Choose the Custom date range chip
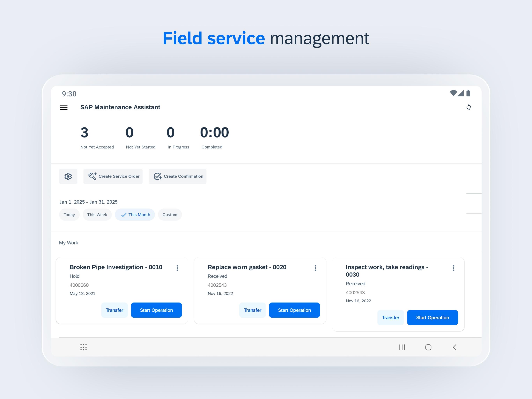 point(170,215)
